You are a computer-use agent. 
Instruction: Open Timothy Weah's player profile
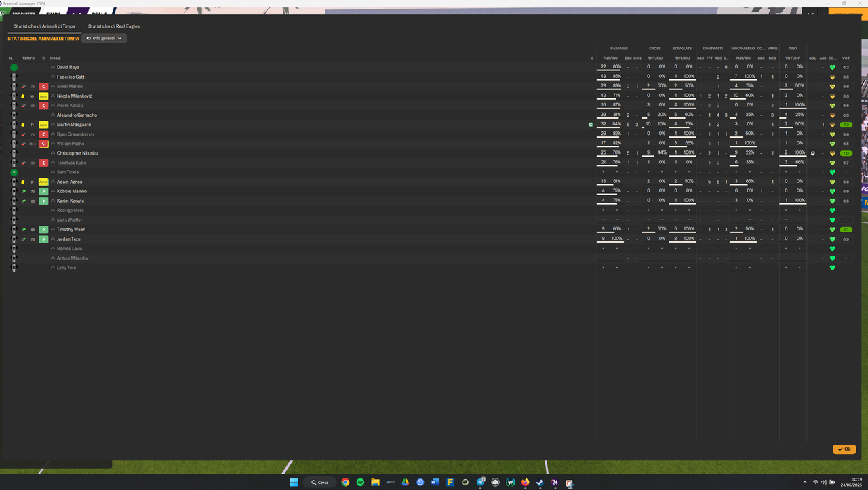(71, 230)
